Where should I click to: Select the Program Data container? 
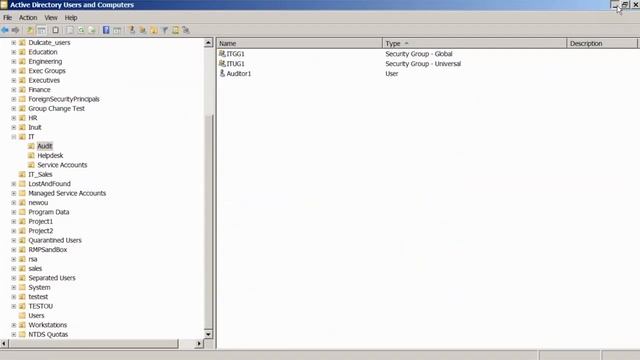(x=49, y=212)
